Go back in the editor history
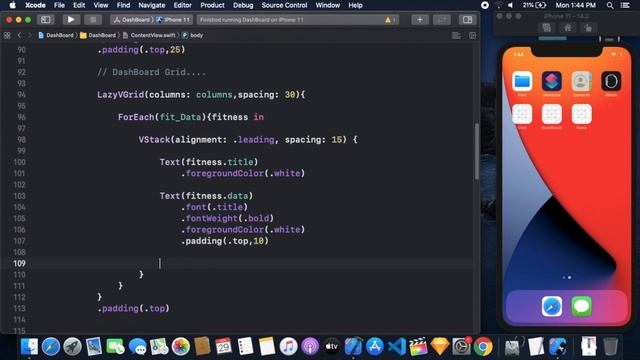Viewport: 640px width, 360px height. point(19,36)
